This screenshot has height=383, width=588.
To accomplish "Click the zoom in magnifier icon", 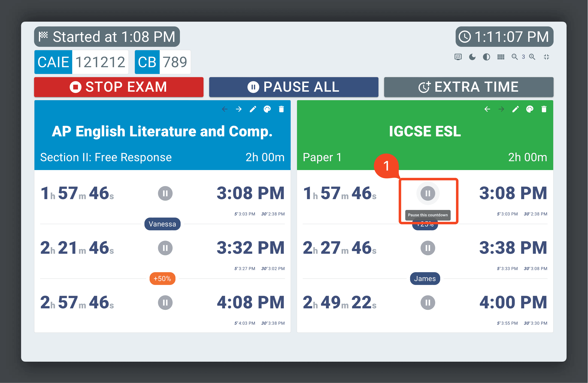I will [x=532, y=57].
